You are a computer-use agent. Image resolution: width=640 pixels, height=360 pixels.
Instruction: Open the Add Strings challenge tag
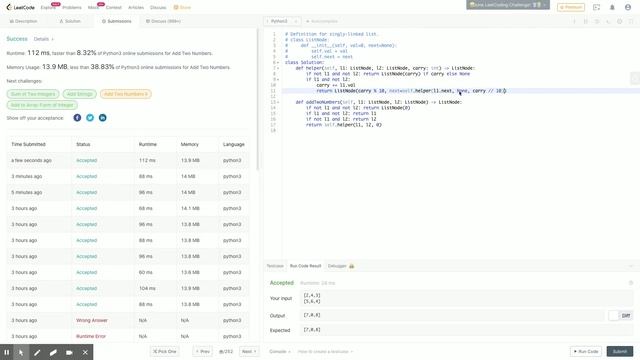click(x=80, y=94)
